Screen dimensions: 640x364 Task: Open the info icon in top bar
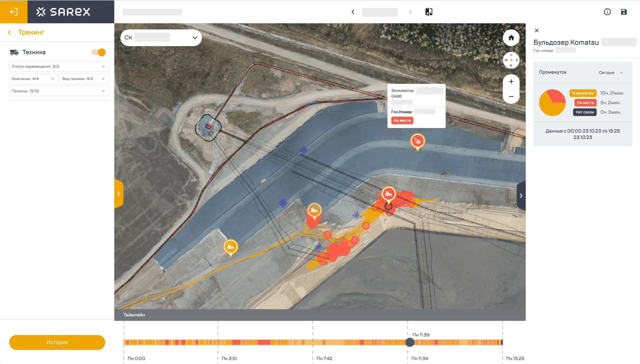607,12
